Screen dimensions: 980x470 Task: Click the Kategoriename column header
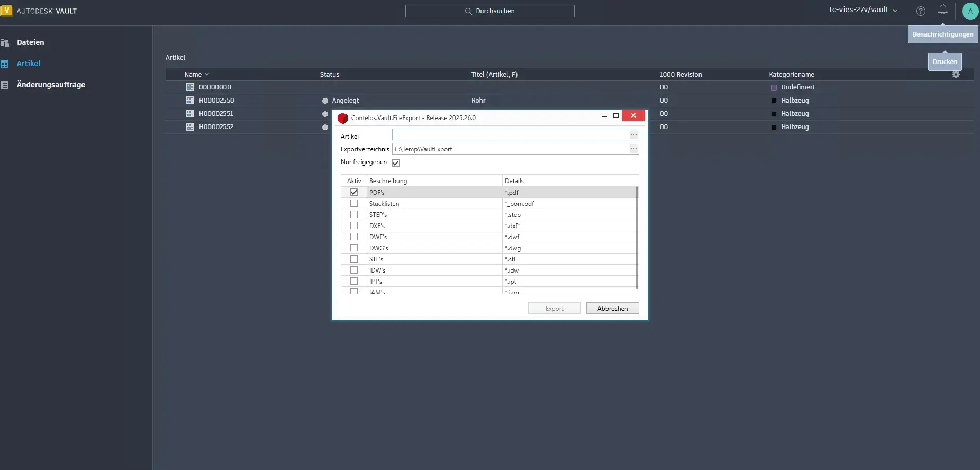(792, 75)
